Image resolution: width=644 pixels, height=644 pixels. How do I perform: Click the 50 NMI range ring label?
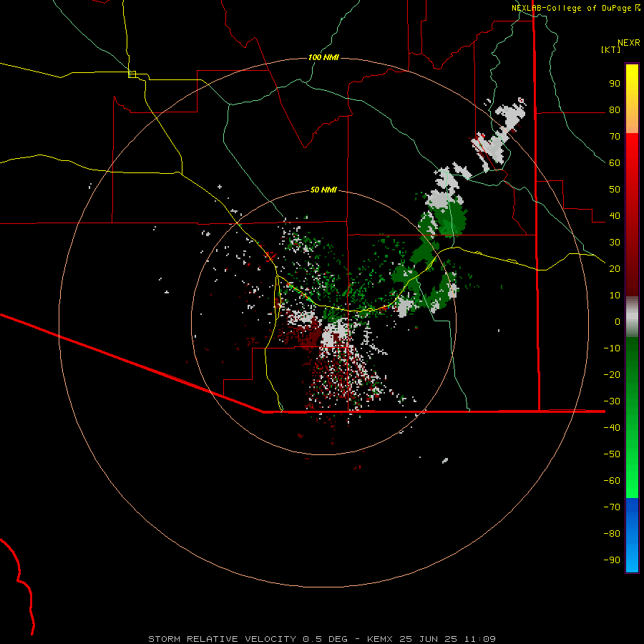point(323,190)
